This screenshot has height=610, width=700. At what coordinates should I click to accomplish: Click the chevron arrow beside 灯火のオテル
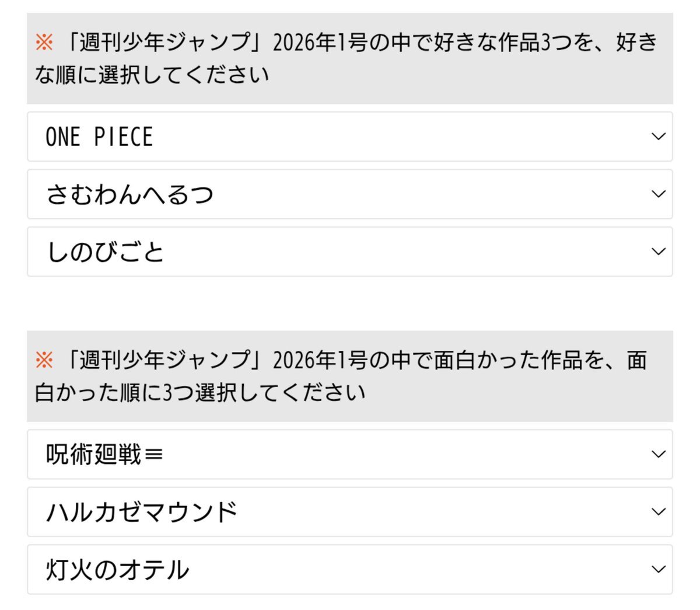(x=658, y=570)
